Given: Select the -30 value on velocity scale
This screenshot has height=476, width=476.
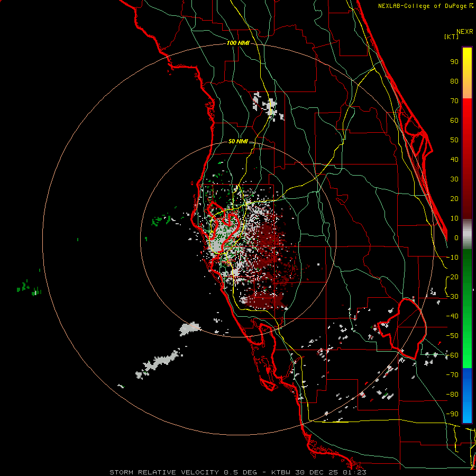Looking at the screenshot, I should (x=453, y=297).
